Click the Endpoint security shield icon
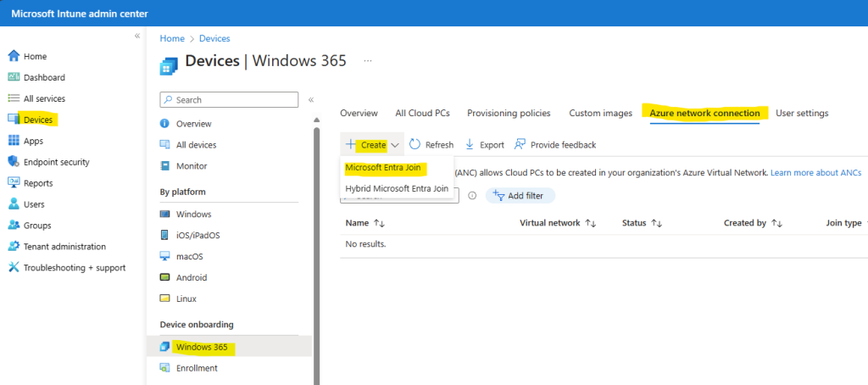The height and width of the screenshot is (385, 868). point(14,162)
